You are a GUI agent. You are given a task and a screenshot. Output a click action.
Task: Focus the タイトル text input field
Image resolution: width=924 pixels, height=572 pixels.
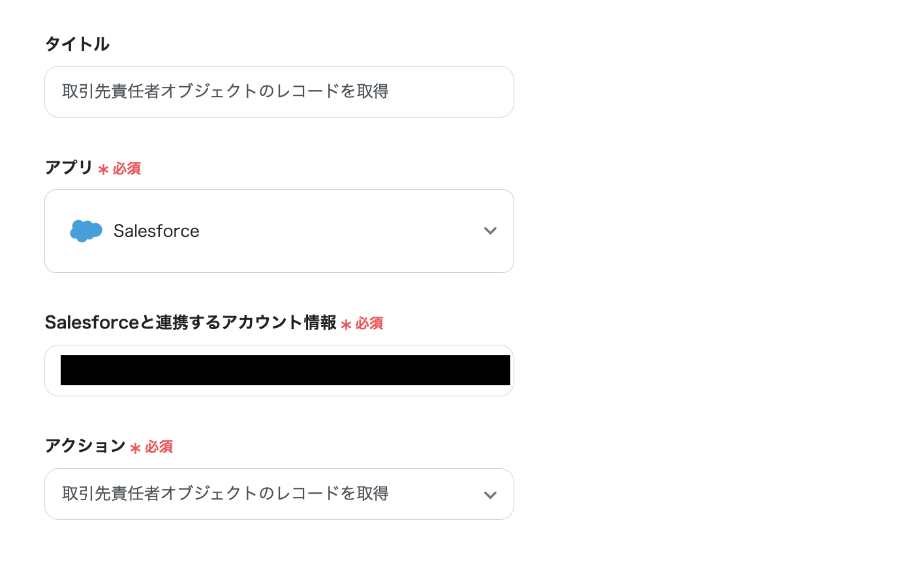(x=279, y=91)
